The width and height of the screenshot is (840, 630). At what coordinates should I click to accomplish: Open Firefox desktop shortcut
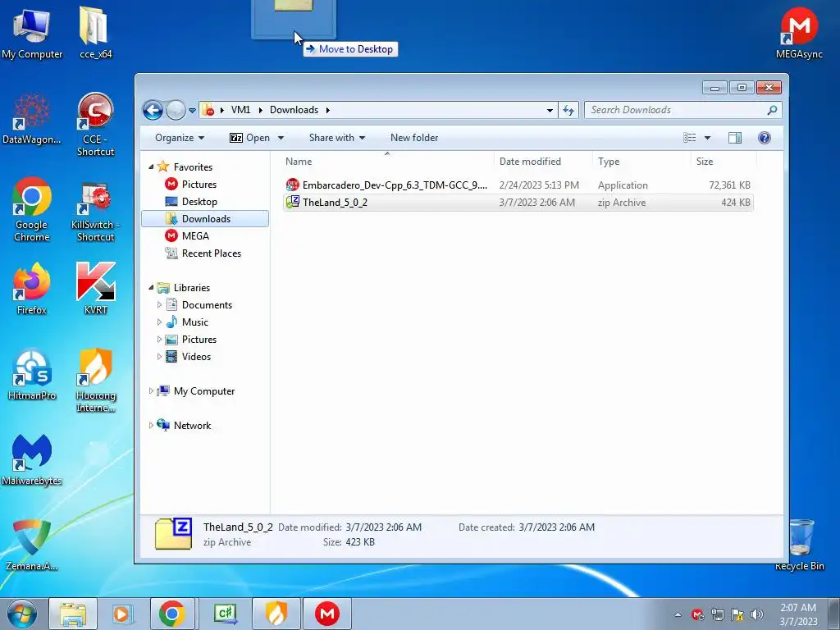(x=32, y=288)
